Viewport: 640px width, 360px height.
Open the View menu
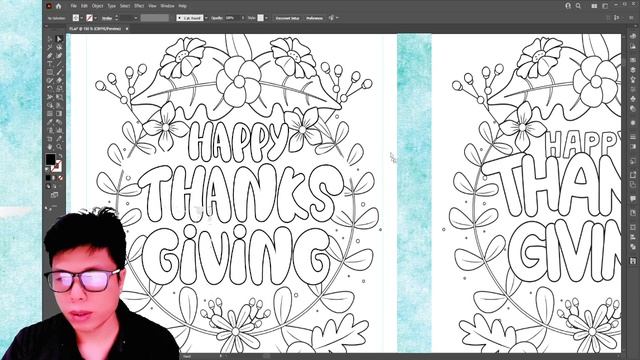(152, 6)
